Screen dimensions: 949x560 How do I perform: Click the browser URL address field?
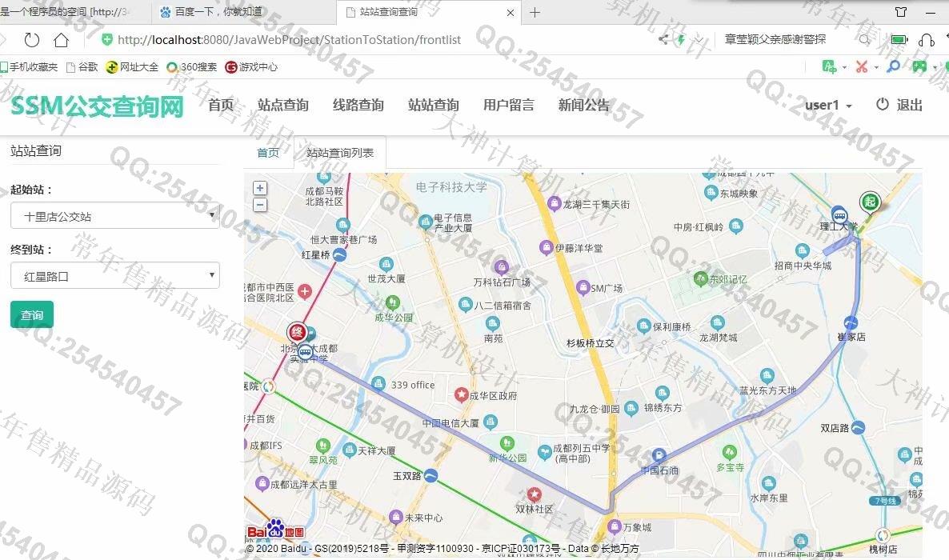coord(290,40)
